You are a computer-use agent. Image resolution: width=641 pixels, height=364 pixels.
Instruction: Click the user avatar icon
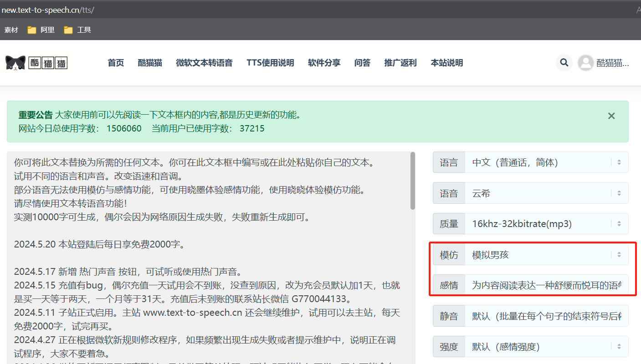[585, 63]
